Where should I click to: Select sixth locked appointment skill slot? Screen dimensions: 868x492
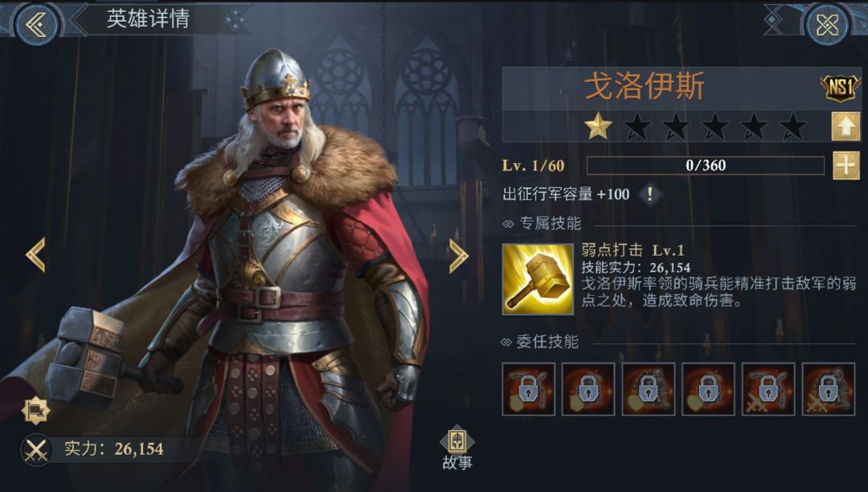pos(828,389)
